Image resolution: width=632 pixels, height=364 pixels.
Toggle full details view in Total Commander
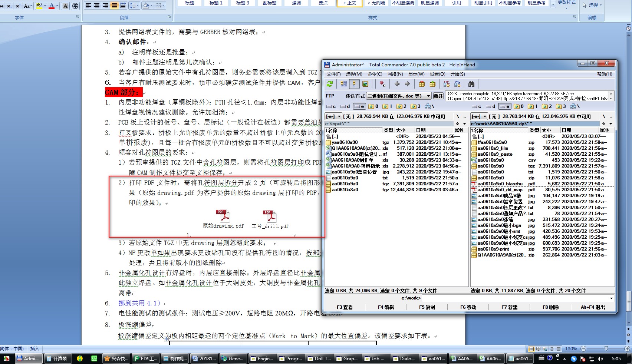(x=354, y=84)
